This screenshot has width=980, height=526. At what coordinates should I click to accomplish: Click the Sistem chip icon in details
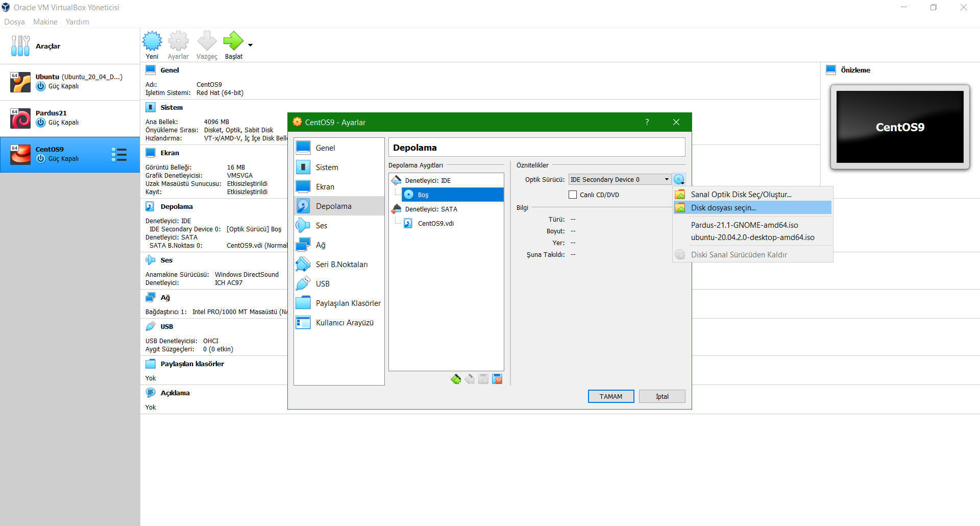coord(151,107)
